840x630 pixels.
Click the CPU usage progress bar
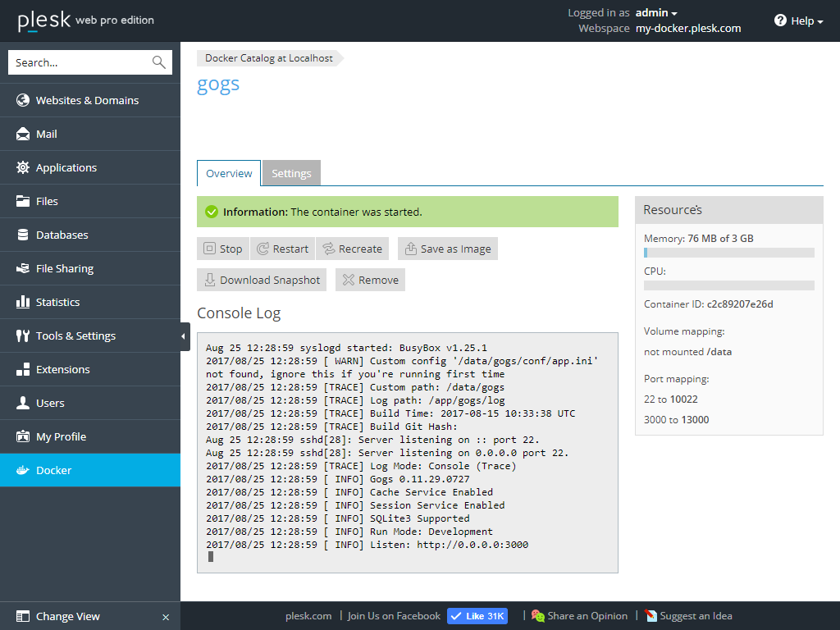[x=729, y=285]
